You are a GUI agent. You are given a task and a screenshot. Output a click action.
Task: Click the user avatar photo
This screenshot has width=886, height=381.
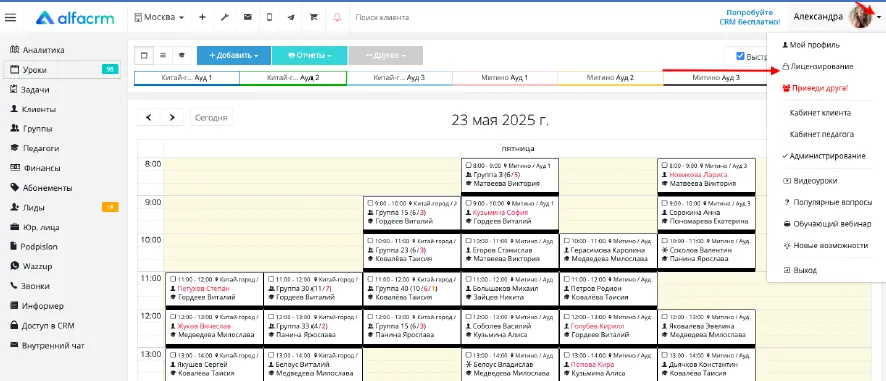tap(860, 18)
